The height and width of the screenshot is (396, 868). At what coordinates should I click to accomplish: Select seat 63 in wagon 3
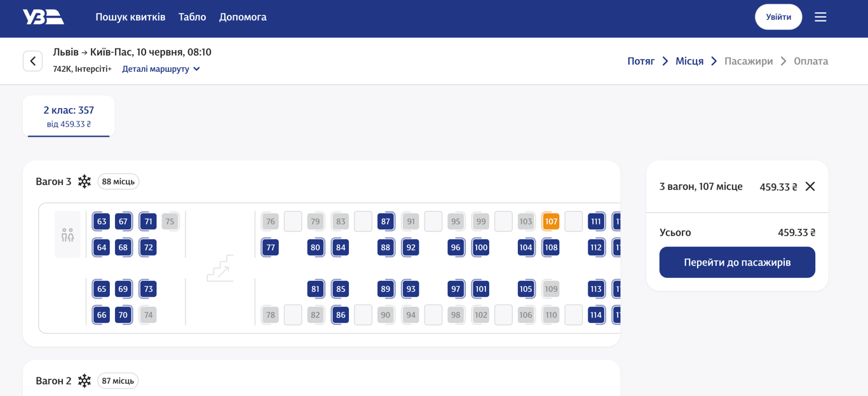[x=102, y=222]
